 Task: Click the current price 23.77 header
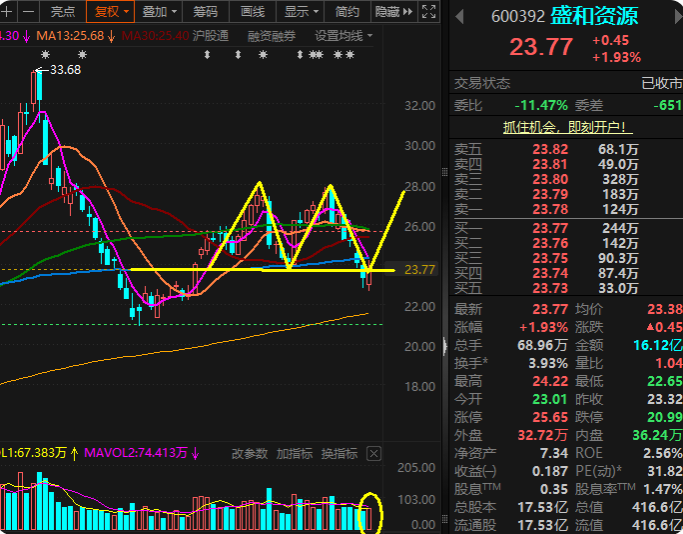pos(541,47)
